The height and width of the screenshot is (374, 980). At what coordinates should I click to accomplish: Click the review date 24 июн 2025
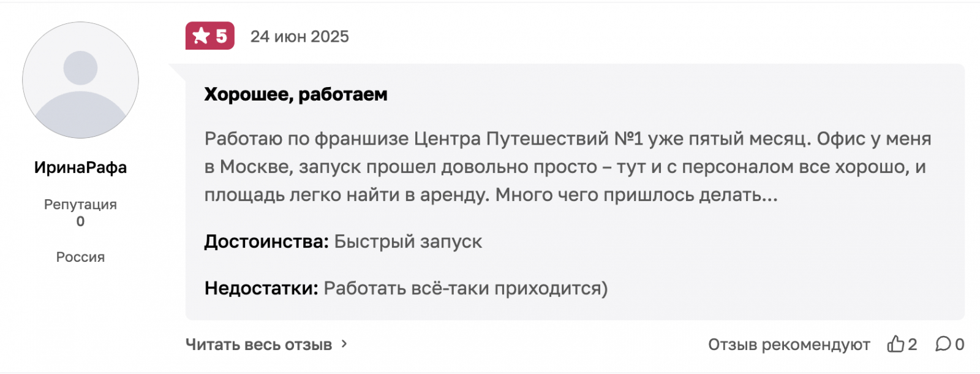click(300, 37)
